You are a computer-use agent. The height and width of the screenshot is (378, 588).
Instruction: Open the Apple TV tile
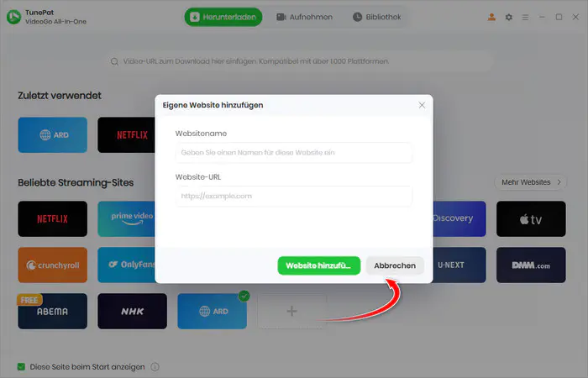pyautogui.click(x=531, y=218)
